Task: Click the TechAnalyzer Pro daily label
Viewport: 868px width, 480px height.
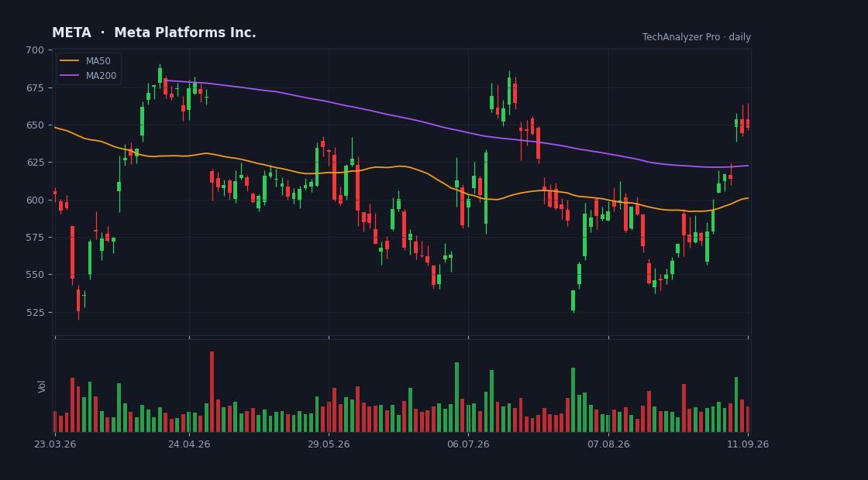Action: click(x=697, y=37)
